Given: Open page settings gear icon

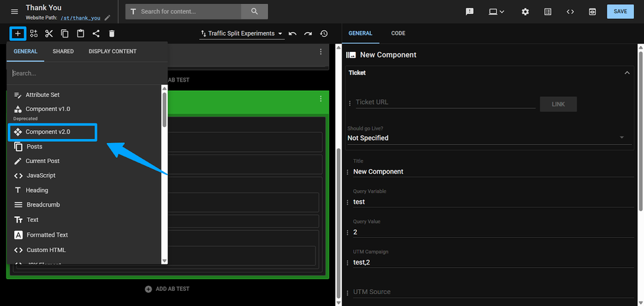Looking at the screenshot, I should coord(525,12).
